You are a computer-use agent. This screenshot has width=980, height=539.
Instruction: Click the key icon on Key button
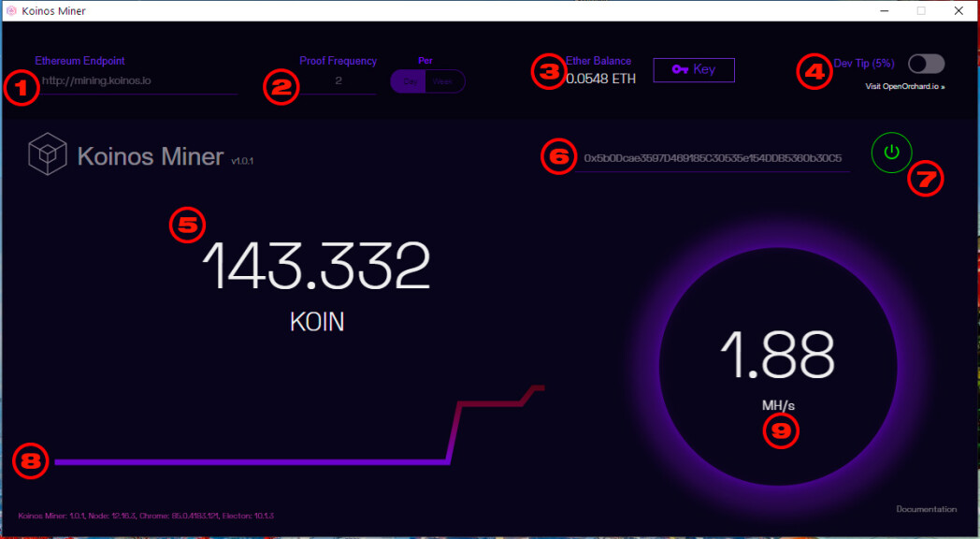(680, 69)
